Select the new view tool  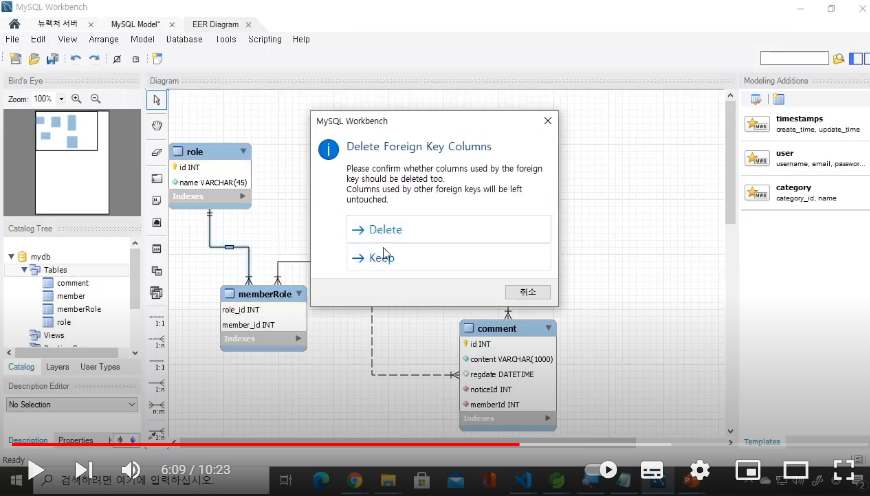[x=157, y=271]
